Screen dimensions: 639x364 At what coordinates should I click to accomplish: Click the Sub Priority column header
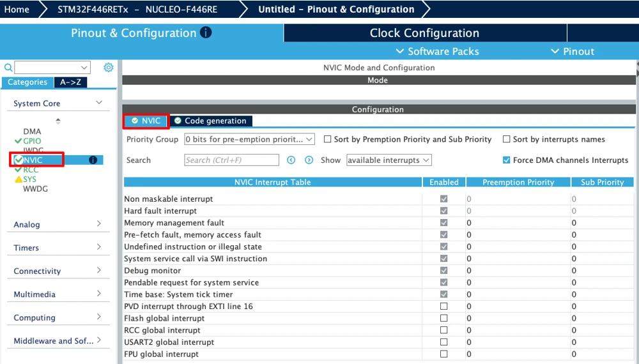(x=603, y=182)
